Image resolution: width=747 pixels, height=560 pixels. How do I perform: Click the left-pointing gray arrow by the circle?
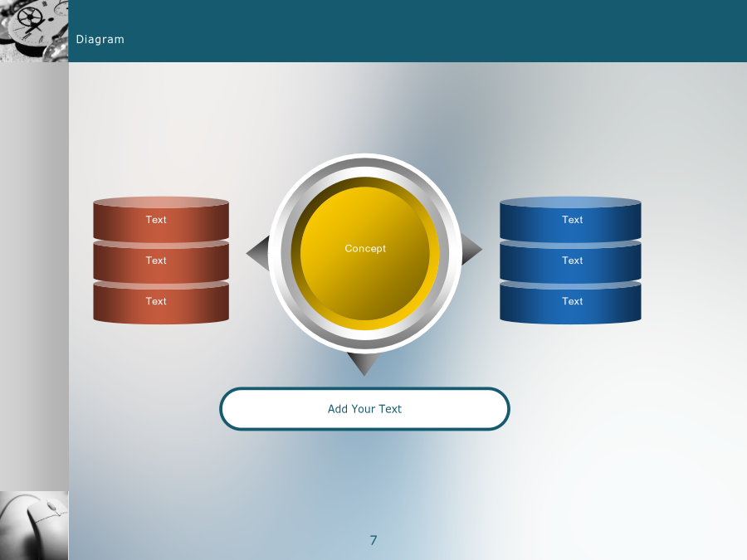point(260,253)
